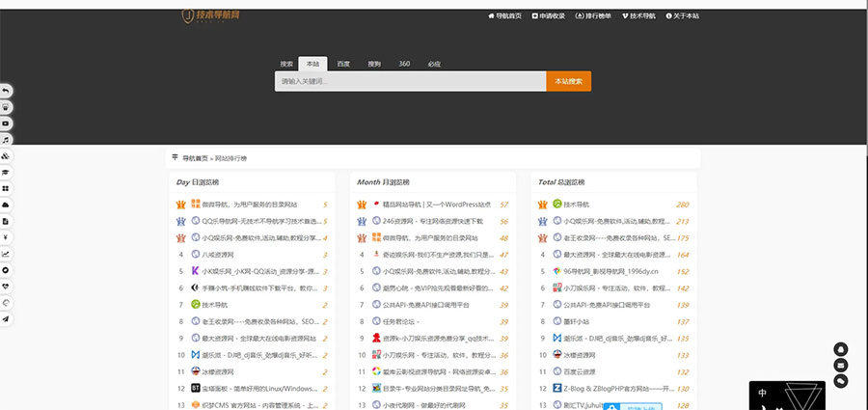The height and width of the screenshot is (410, 868).
Task: Click the 技术导航网 site logo
Action: point(211,16)
